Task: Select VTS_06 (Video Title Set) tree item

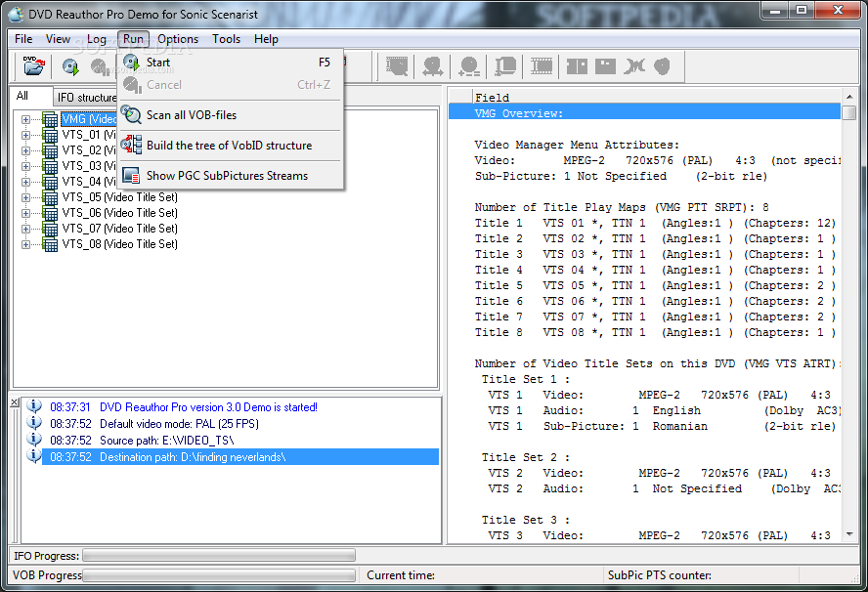Action: coord(119,213)
